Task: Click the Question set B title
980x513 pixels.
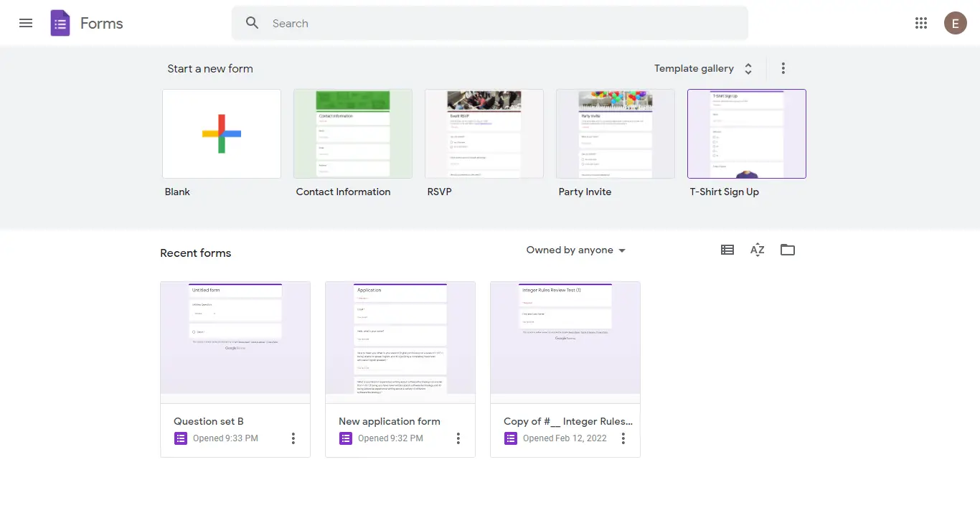Action: click(x=209, y=421)
